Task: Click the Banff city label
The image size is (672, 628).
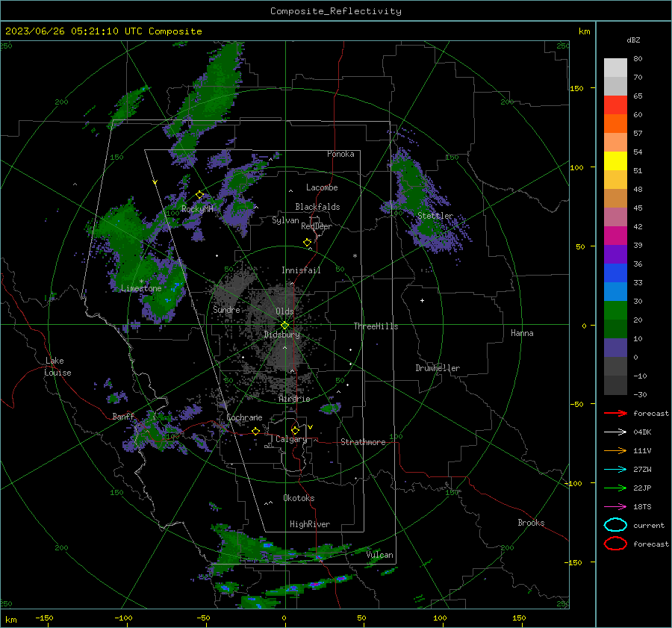Action: pyautogui.click(x=123, y=416)
